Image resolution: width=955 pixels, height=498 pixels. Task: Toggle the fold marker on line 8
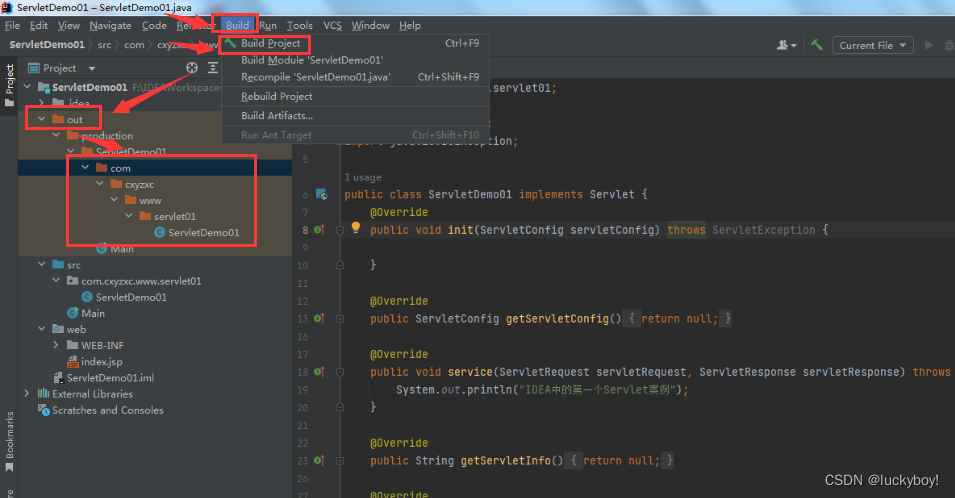[x=340, y=230]
